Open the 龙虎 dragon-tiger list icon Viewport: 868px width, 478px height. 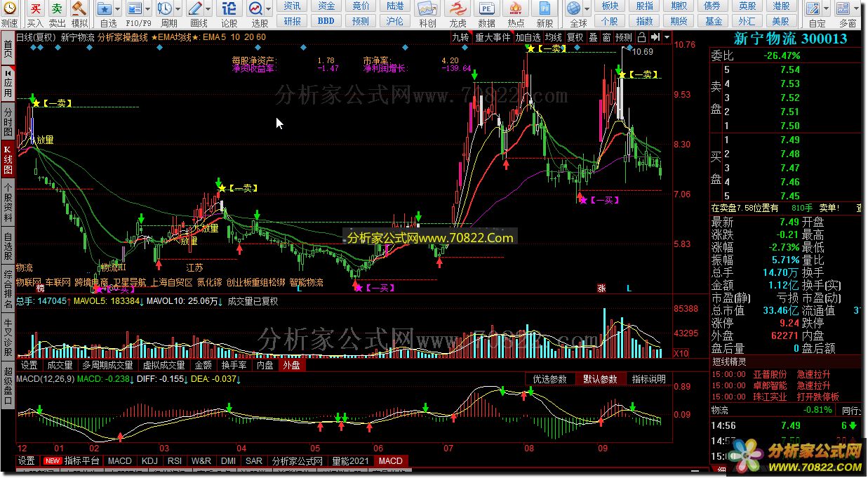click(457, 9)
